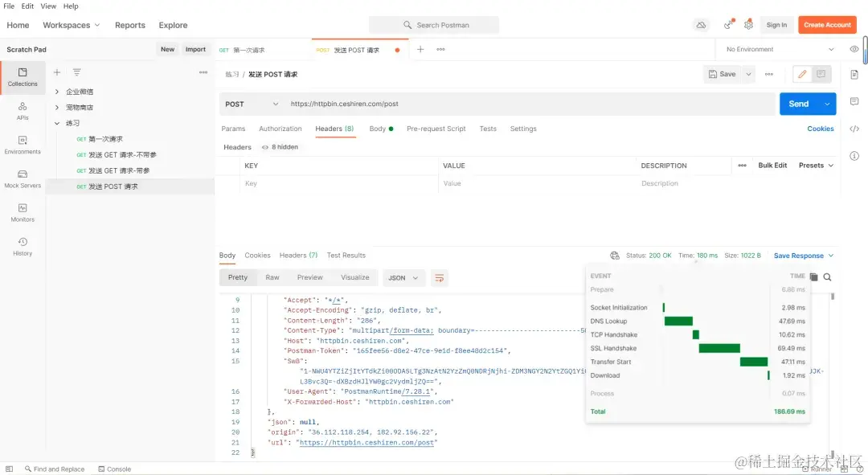Open the APIs sidebar panel
This screenshot has width=868, height=475.
pos(23,111)
